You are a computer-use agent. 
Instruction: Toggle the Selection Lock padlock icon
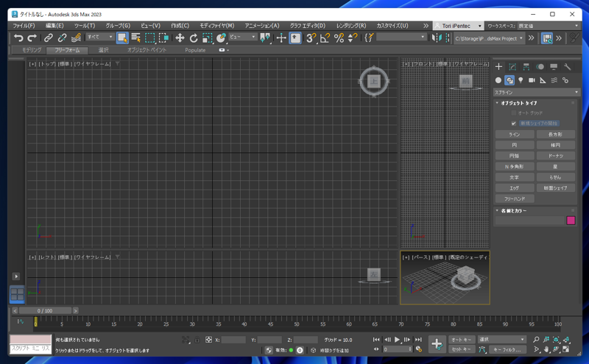click(197, 340)
